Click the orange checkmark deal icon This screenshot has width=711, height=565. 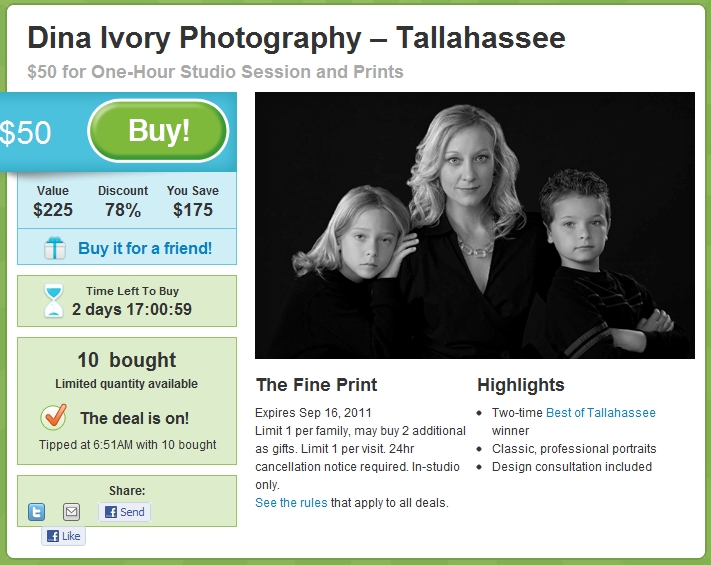pyautogui.click(x=53, y=418)
